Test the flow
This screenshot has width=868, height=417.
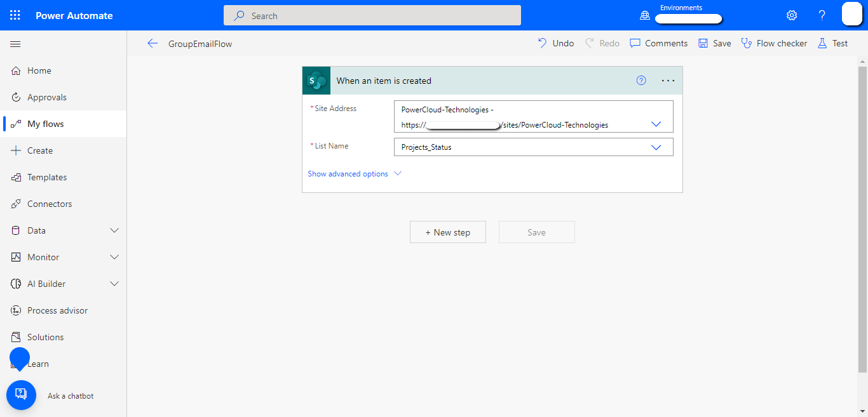coord(833,43)
